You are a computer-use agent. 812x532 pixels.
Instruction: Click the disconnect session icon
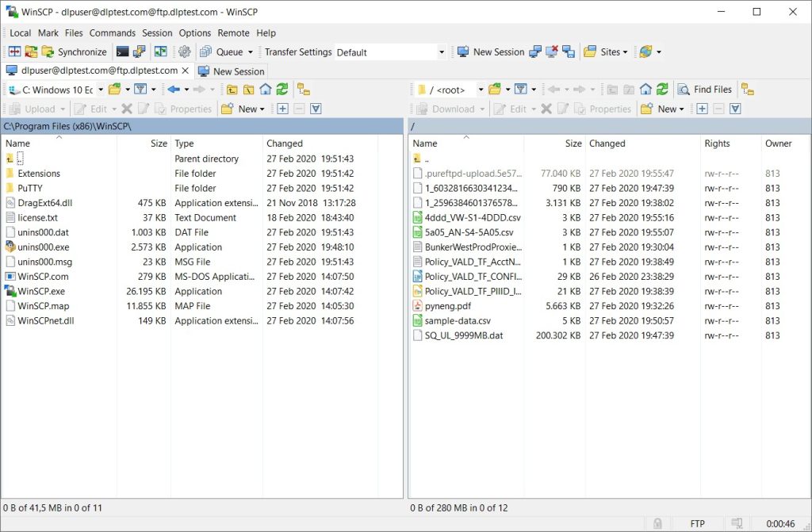(552, 52)
